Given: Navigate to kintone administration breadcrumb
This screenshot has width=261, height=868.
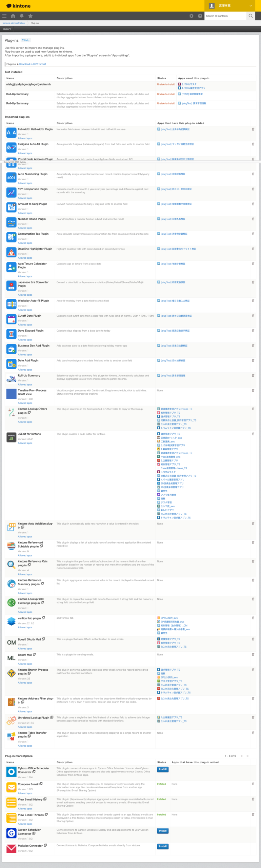Looking at the screenshot, I should pyautogui.click(x=14, y=23).
